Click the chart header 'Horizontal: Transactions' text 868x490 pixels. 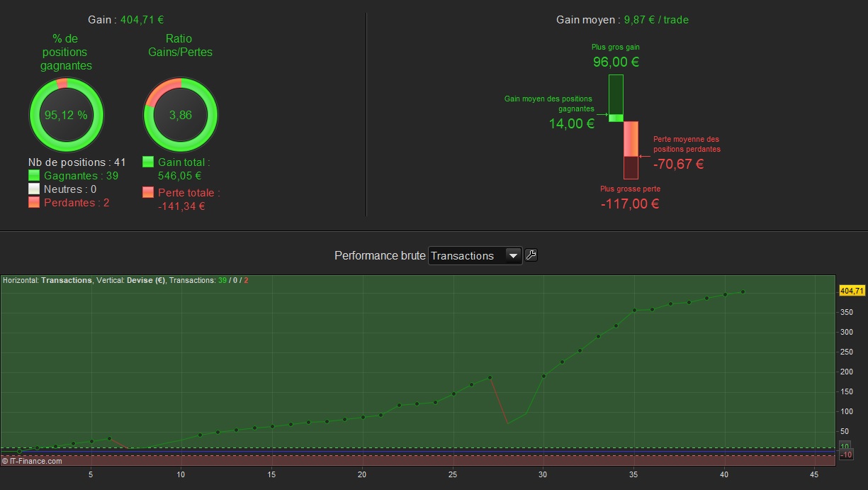pos(47,281)
